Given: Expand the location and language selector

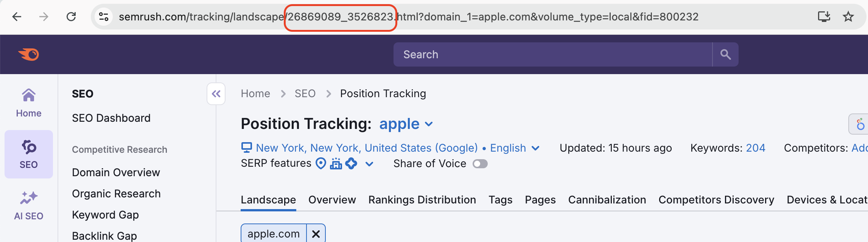Looking at the screenshot, I should click(535, 148).
